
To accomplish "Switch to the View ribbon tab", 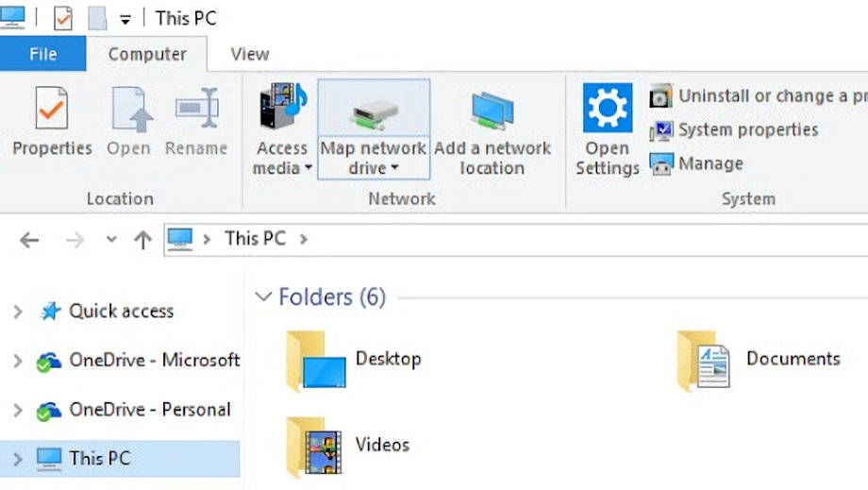I will click(250, 54).
